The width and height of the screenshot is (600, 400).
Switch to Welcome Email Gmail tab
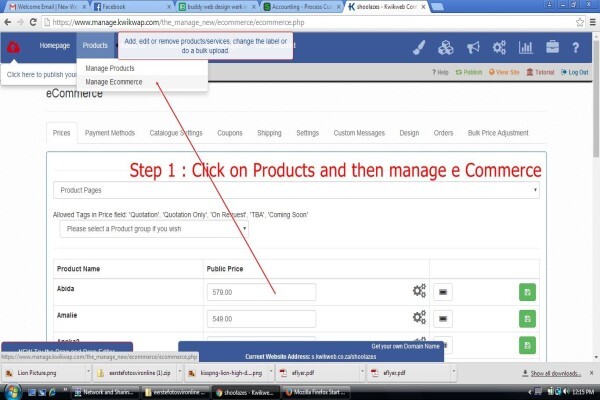point(47,7)
